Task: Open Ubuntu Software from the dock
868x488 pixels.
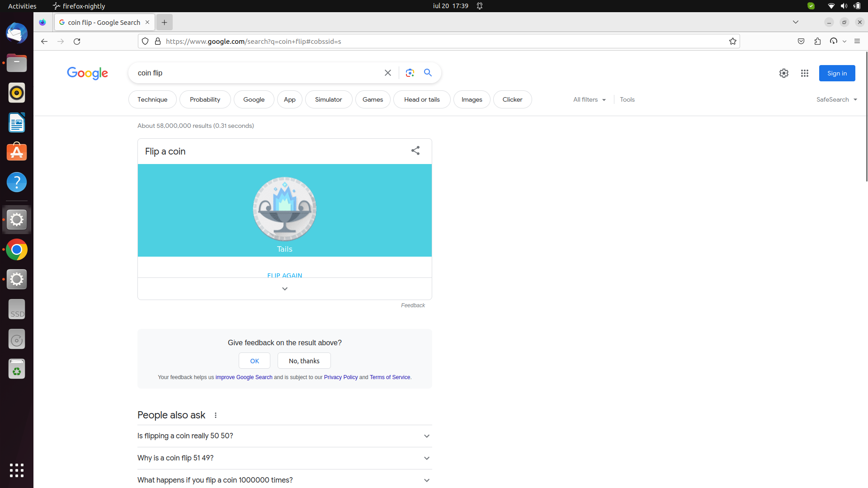Action: point(17,152)
